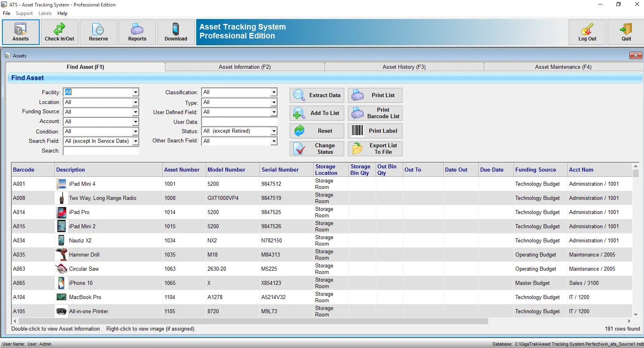Open the Classification dropdown
The height and width of the screenshot is (348, 644).
(274, 92)
